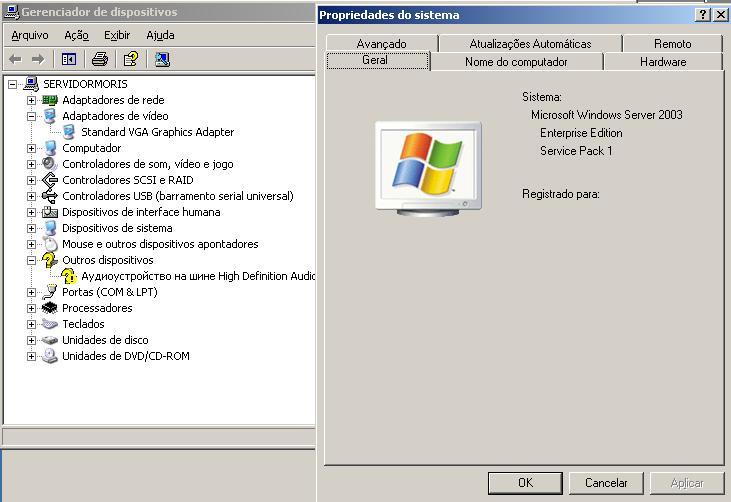Expand Mouse e outros dispositivos apontadores
The image size is (731, 502).
pos(31,244)
